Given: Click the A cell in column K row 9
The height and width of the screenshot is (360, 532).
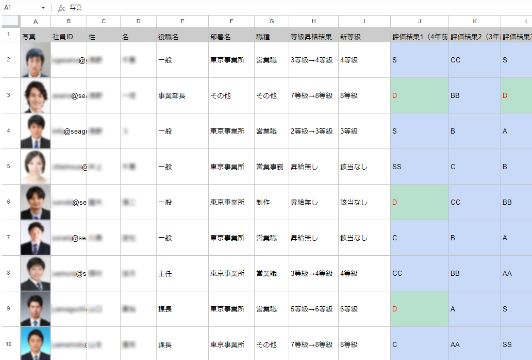Looking at the screenshot, I should 474,309.
